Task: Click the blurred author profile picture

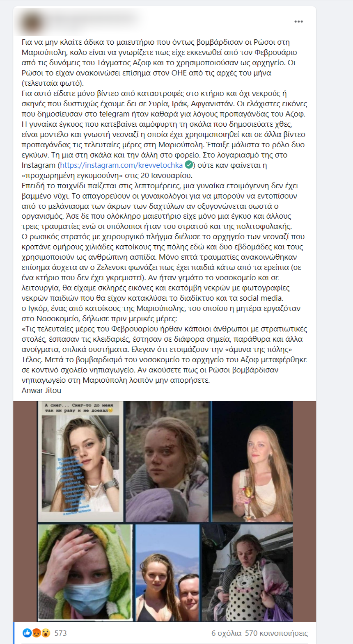Action: (30, 22)
